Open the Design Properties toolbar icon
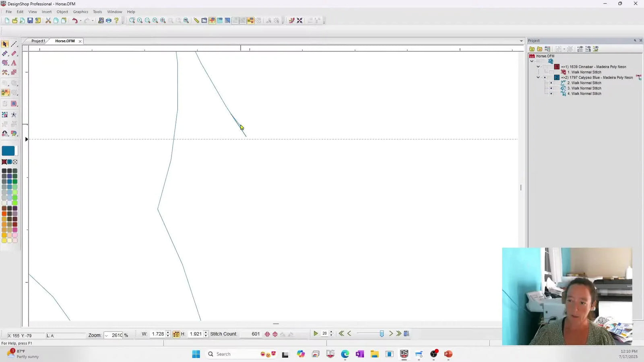 101,20
